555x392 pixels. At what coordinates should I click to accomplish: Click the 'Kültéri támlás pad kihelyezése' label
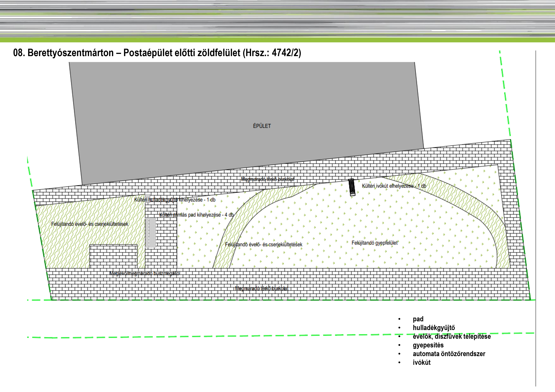pyautogui.click(x=196, y=215)
